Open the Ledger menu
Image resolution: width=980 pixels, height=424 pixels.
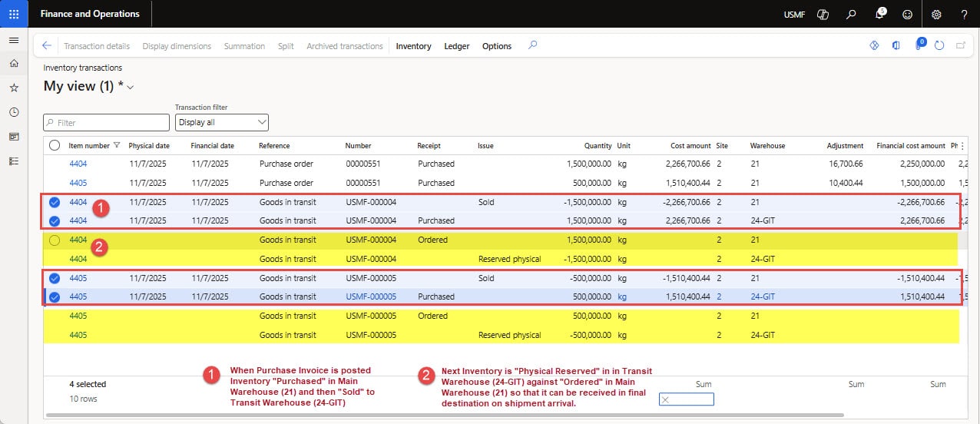click(x=457, y=46)
